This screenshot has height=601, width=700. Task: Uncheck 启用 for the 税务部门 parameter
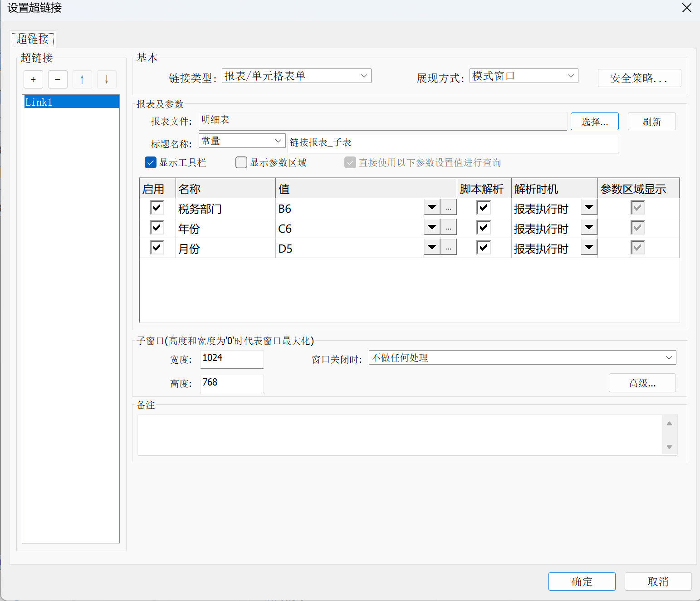point(157,208)
